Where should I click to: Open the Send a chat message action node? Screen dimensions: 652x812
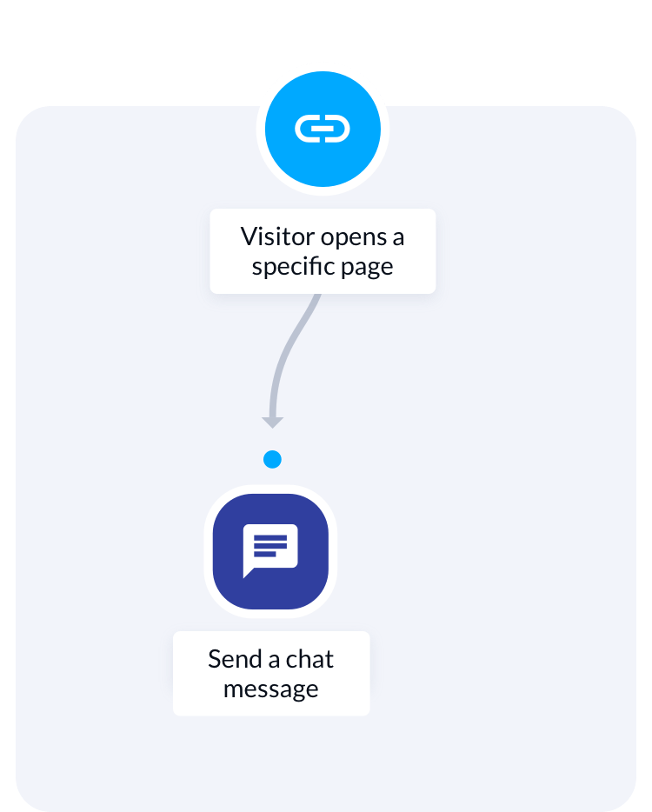click(x=271, y=551)
